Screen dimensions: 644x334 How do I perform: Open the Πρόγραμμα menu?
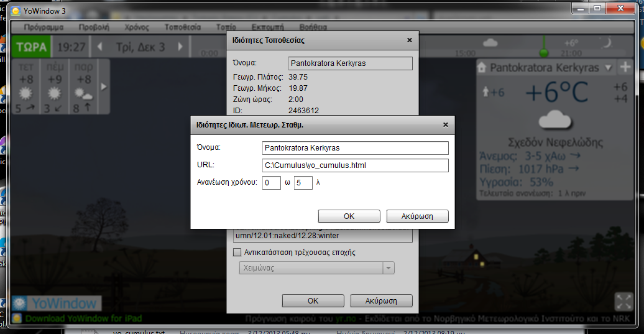pyautogui.click(x=44, y=27)
